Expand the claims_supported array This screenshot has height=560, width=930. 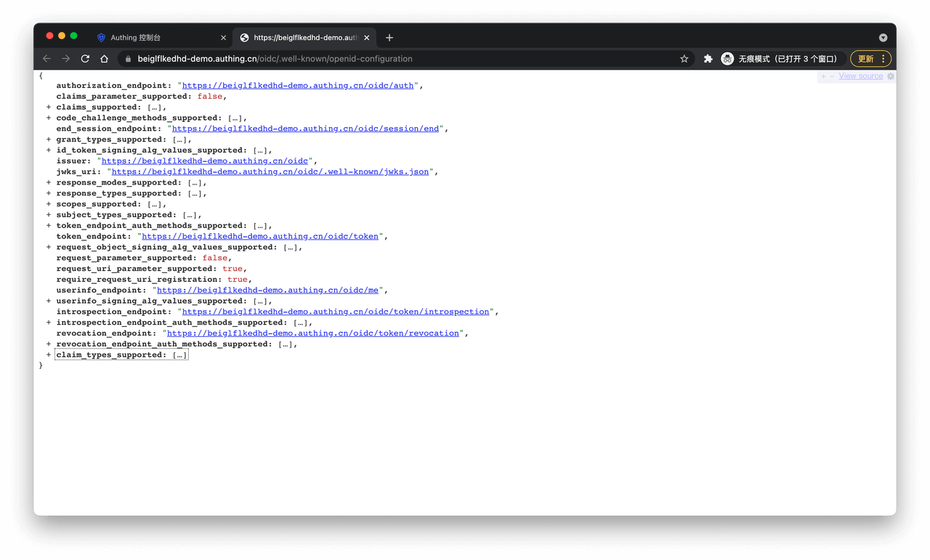click(49, 107)
